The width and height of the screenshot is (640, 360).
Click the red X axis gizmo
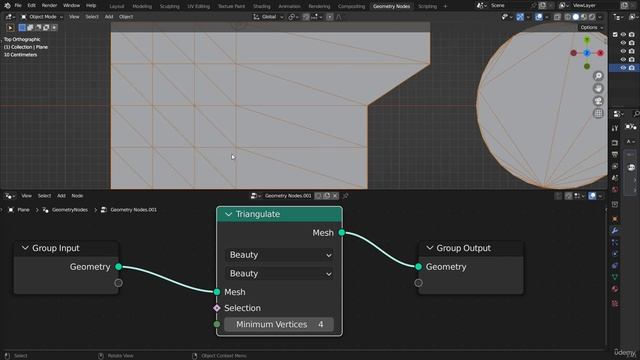pos(600,53)
